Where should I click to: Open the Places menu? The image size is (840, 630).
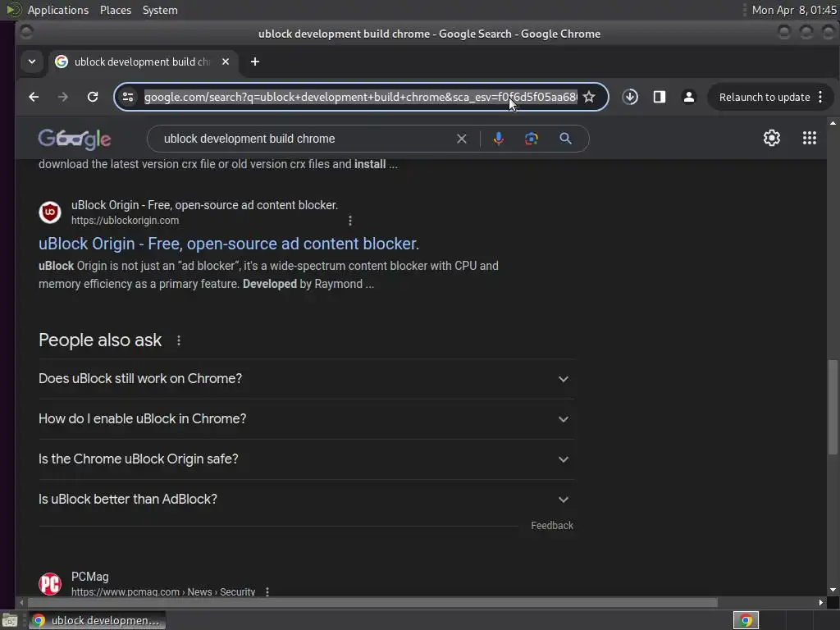116,10
